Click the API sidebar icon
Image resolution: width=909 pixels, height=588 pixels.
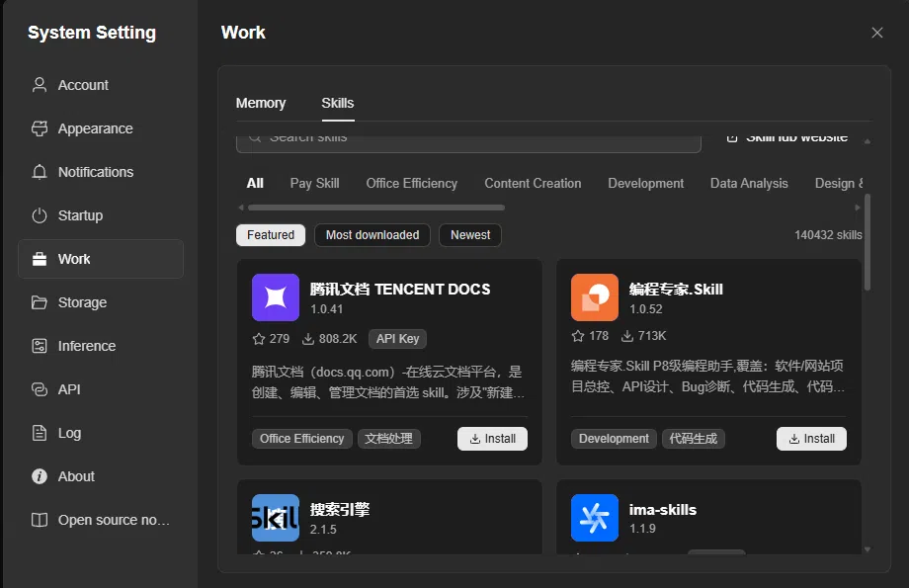40,389
